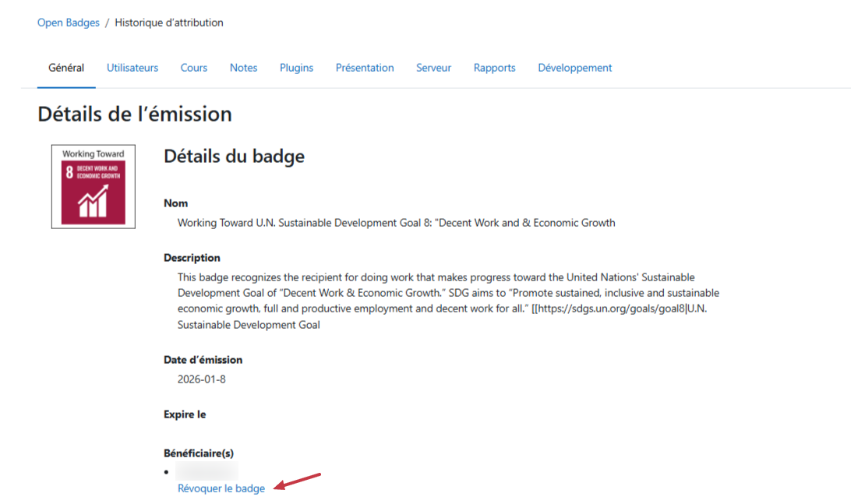This screenshot has height=504, width=851.
Task: Go to the Notes tab
Action: tap(243, 68)
